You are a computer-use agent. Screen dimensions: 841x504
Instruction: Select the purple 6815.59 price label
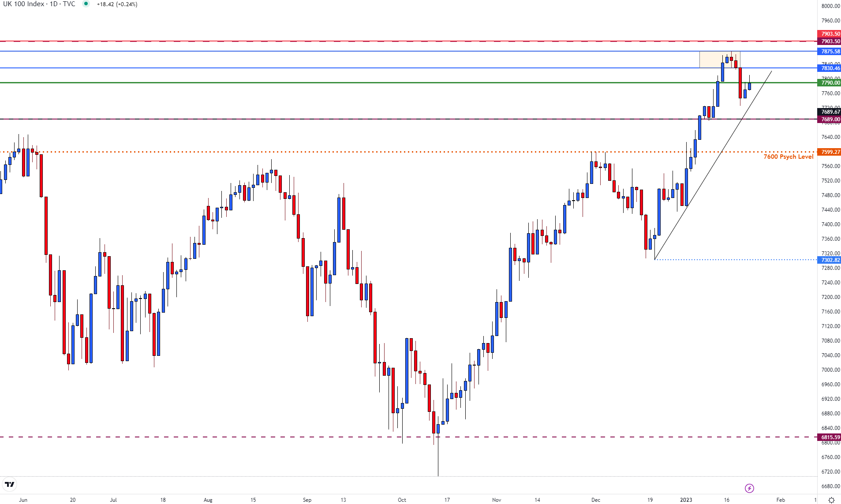(x=829, y=437)
